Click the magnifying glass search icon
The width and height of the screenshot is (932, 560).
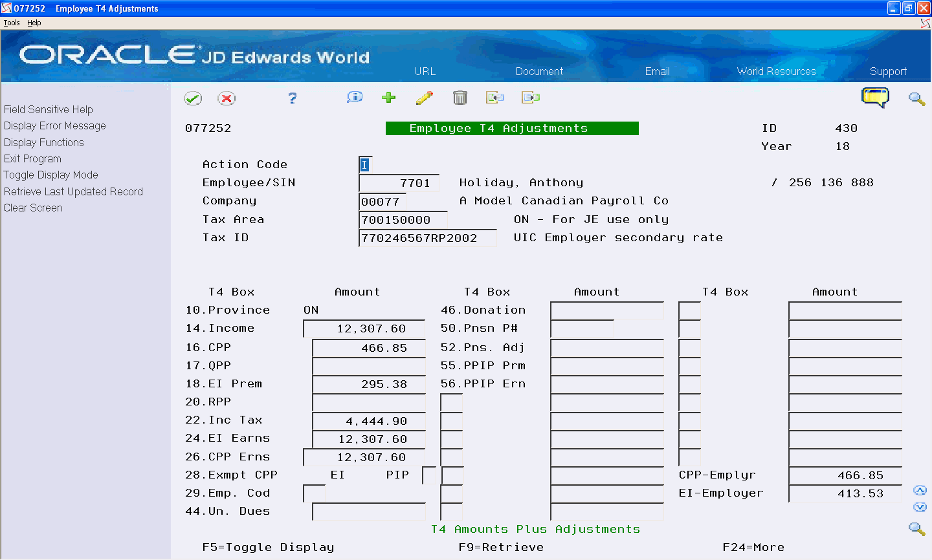coord(916,99)
